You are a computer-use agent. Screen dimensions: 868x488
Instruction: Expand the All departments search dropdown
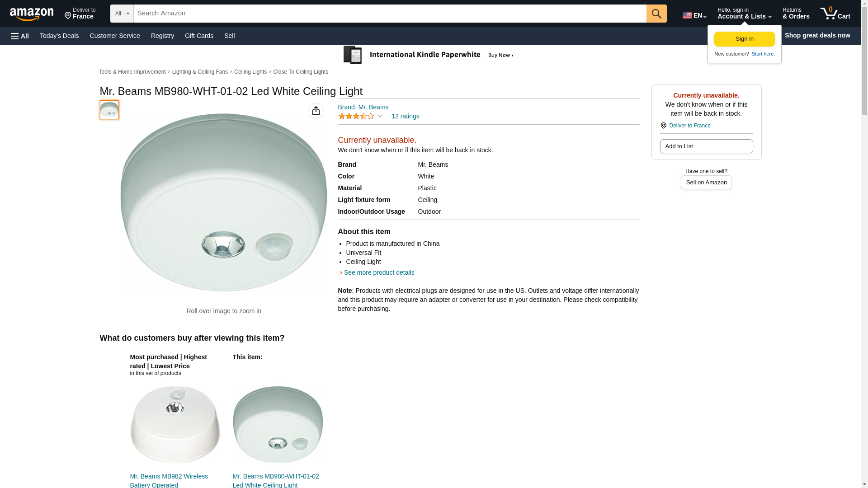point(122,14)
